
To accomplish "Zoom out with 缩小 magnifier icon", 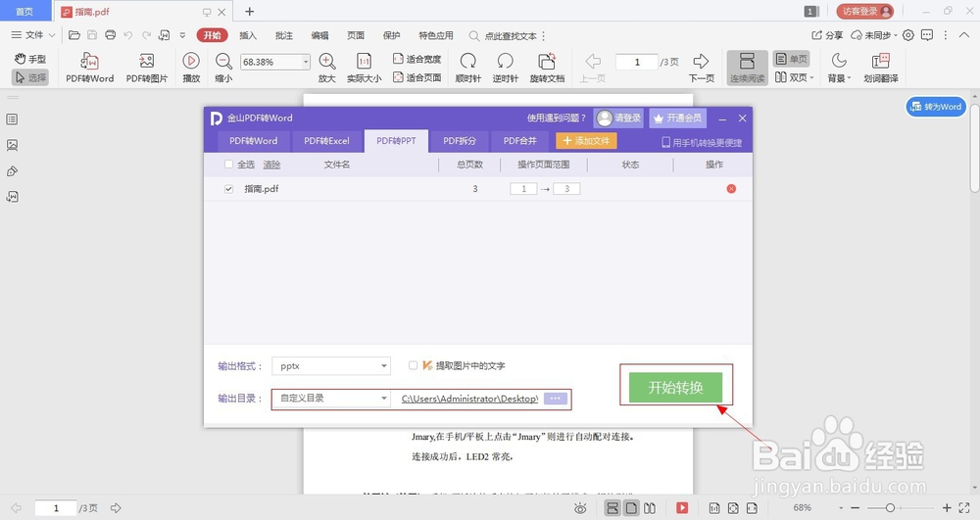I will click(x=223, y=68).
